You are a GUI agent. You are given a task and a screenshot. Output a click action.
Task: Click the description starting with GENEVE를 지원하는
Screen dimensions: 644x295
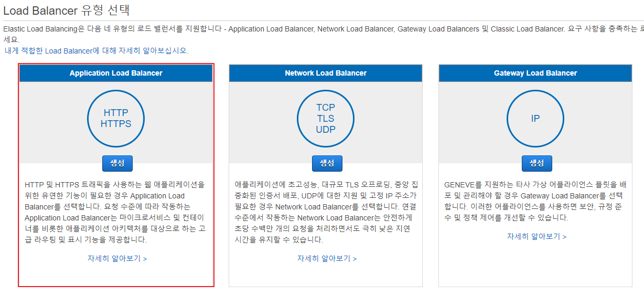click(x=535, y=201)
